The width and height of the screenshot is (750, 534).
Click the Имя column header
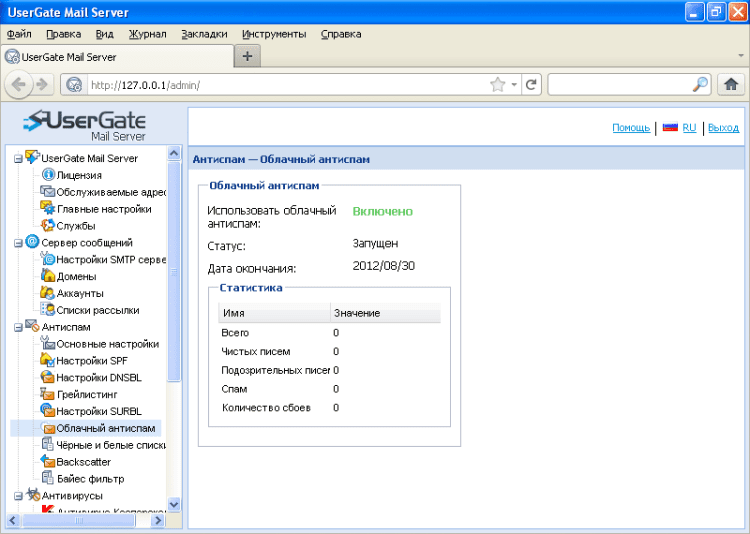(274, 312)
